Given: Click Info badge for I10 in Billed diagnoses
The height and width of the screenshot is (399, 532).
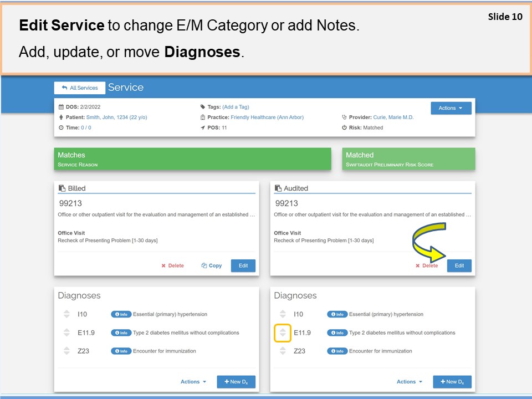Looking at the screenshot, I should (121, 314).
